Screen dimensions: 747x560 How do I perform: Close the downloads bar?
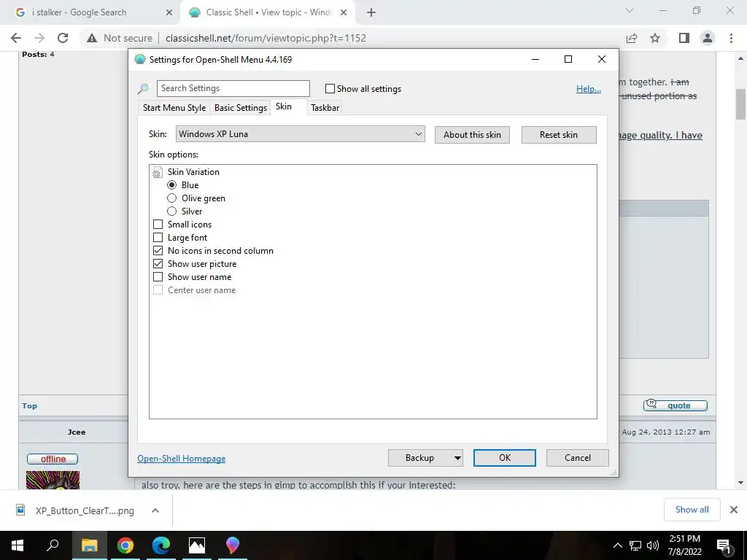(734, 510)
